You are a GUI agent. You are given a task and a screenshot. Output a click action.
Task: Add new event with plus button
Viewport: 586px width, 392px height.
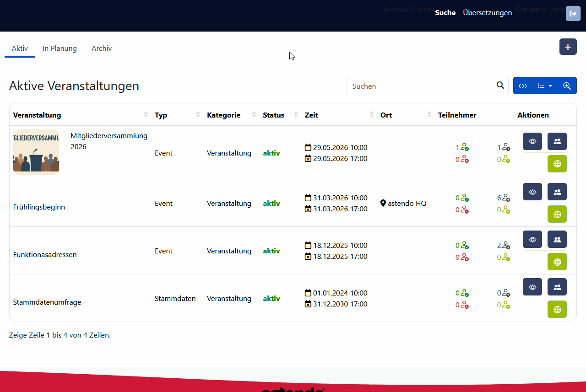[568, 47]
